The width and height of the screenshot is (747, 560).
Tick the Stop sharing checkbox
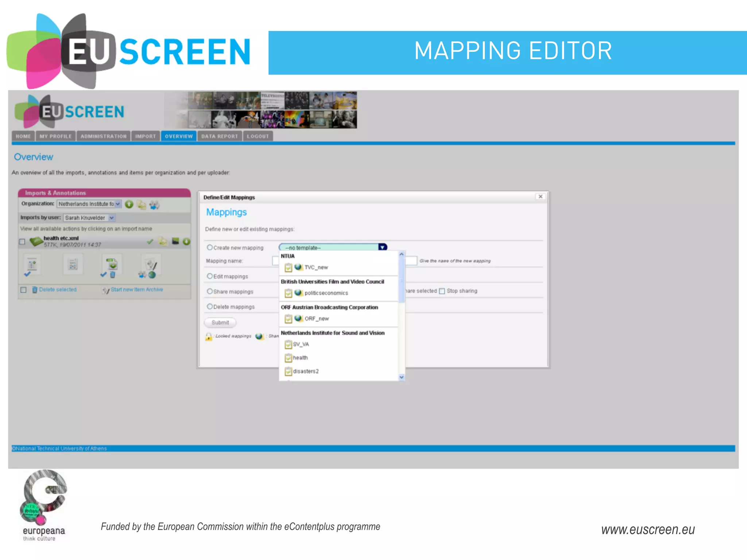442,291
